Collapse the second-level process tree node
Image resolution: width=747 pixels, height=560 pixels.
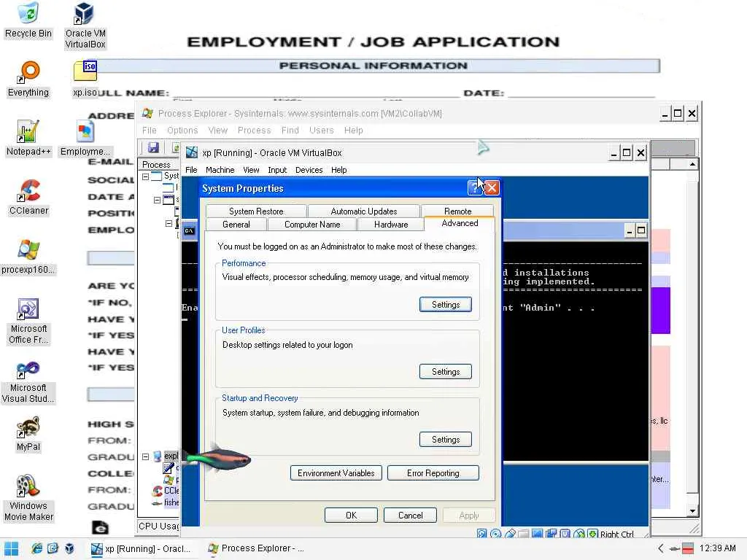(157, 200)
